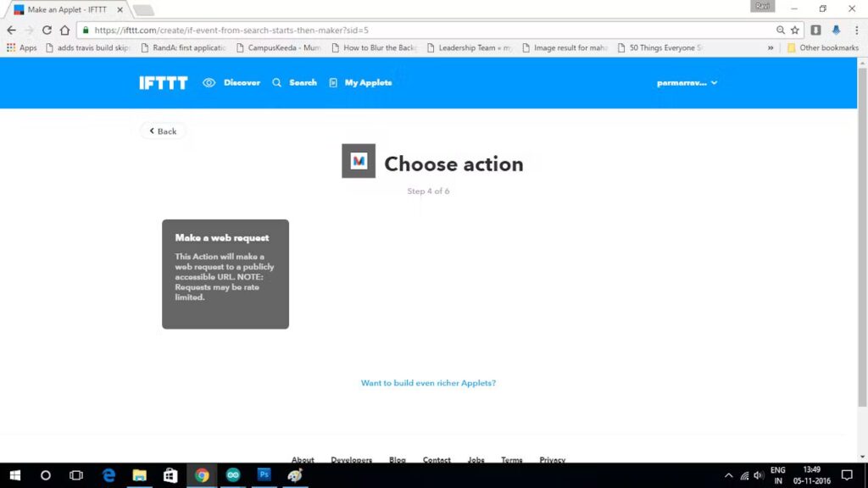Open the Search page

[x=294, y=83]
